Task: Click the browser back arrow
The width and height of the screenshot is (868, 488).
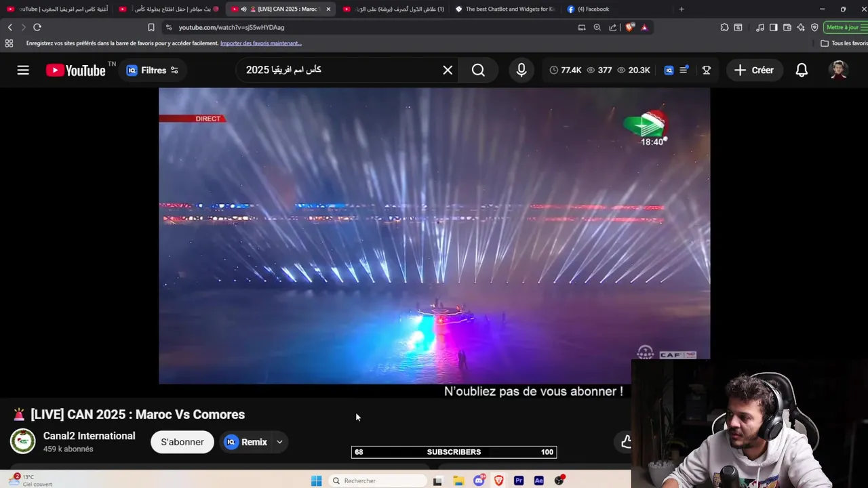Action: point(10,27)
